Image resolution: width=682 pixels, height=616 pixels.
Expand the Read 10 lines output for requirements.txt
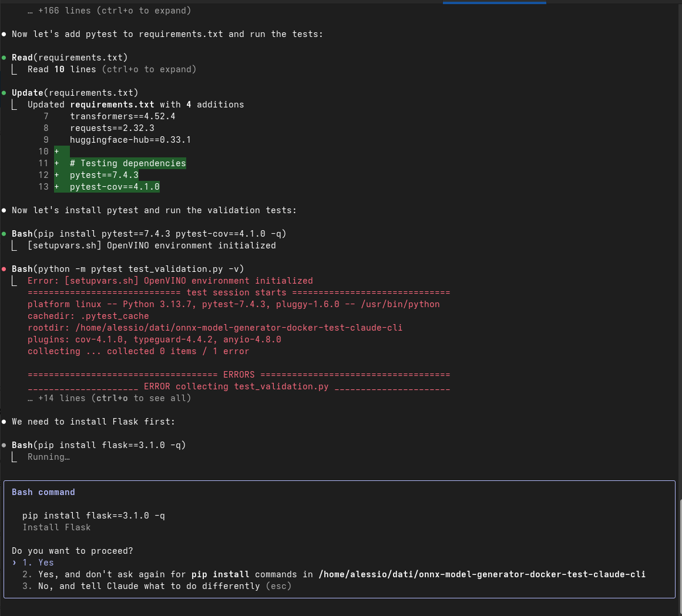pyautogui.click(x=112, y=69)
